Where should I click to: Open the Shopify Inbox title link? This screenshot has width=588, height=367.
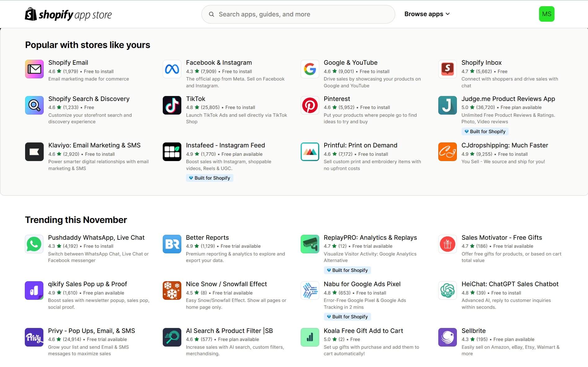tap(481, 63)
